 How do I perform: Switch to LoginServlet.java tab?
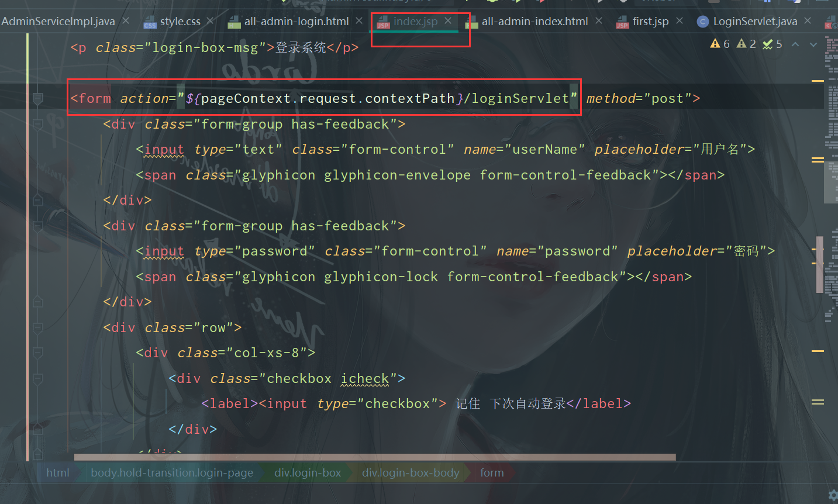coord(747,22)
